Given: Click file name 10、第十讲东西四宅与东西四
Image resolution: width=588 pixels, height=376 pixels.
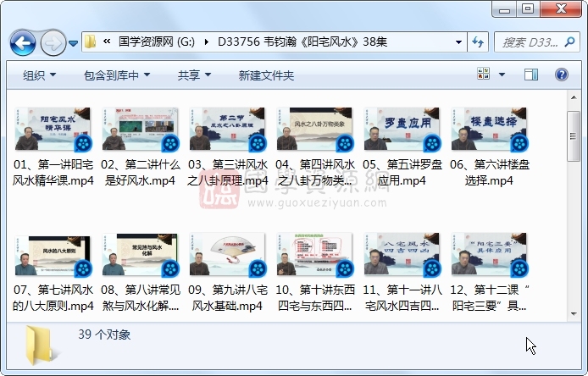Looking at the screenshot, I should tap(314, 298).
